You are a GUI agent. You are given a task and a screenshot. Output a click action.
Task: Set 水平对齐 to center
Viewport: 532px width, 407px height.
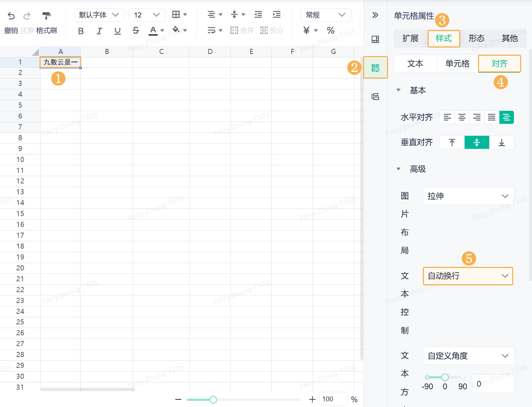click(462, 117)
